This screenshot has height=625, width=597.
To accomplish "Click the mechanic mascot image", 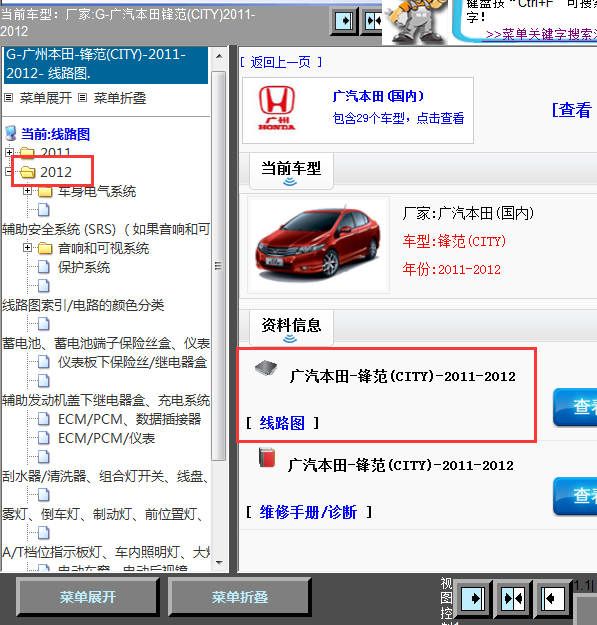I will tap(414, 21).
